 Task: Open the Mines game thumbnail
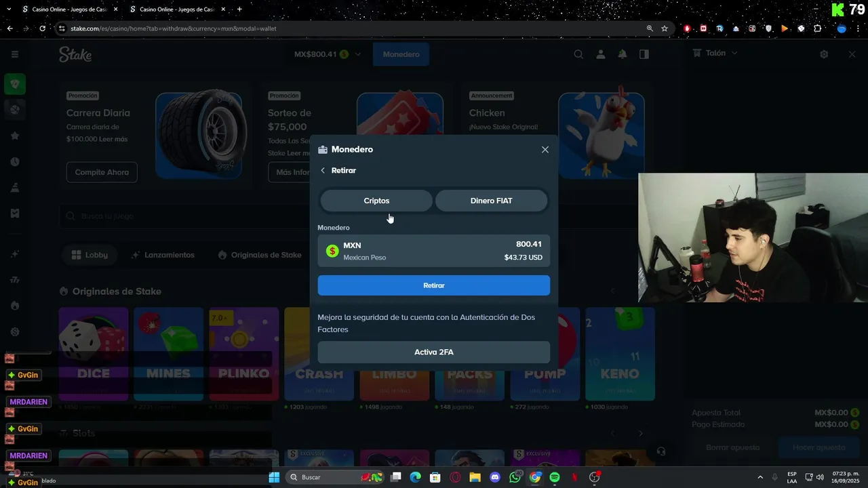[168, 354]
